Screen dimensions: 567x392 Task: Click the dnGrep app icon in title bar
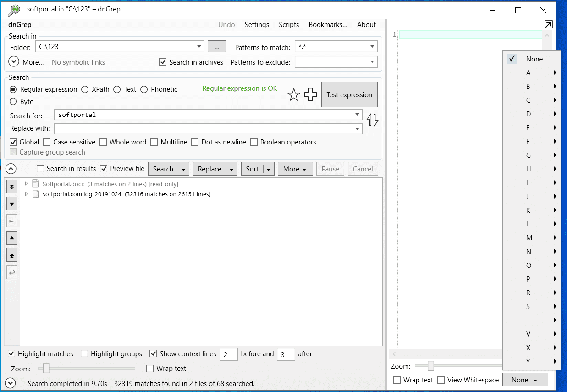click(x=14, y=9)
